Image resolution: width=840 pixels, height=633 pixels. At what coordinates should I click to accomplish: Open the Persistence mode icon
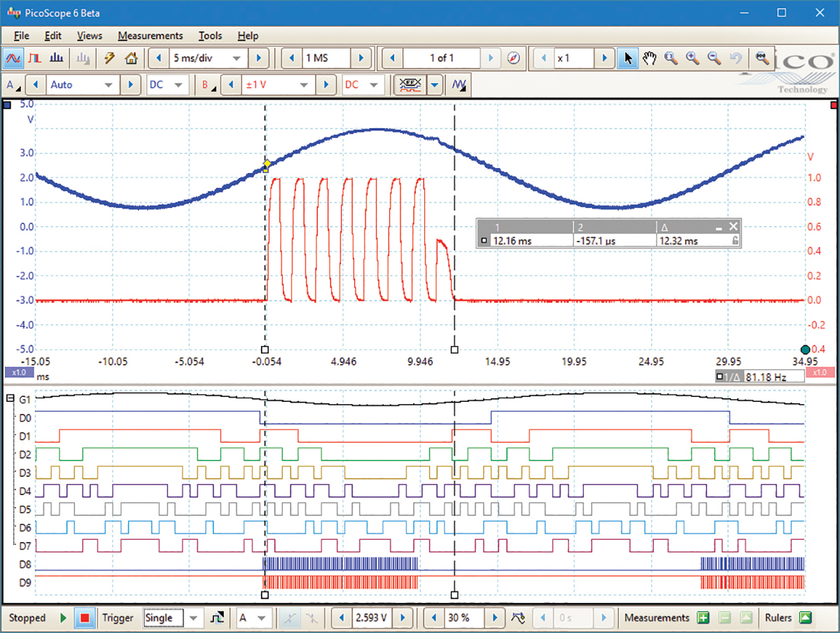[x=34, y=59]
